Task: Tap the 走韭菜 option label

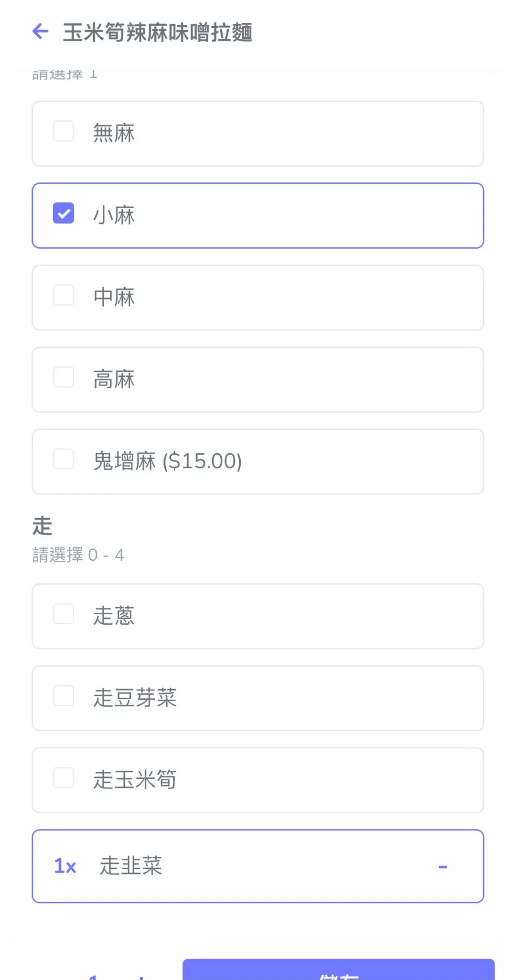Action: point(131,866)
